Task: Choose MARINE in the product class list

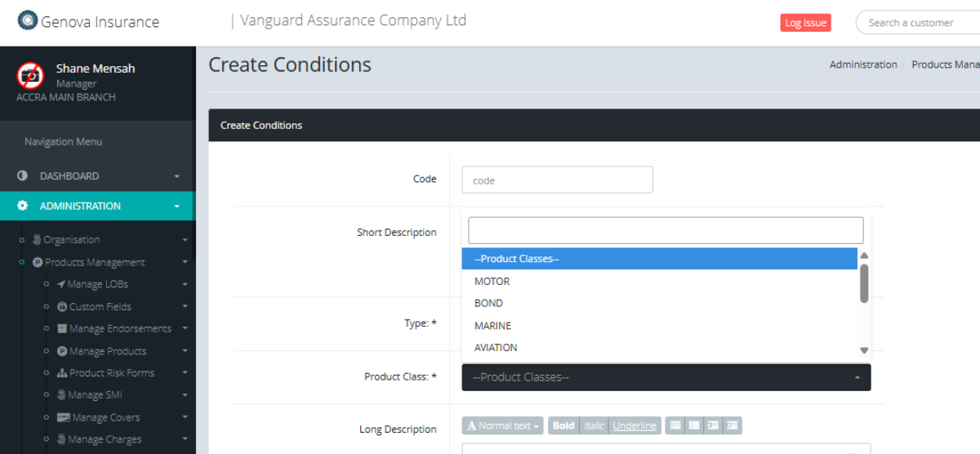Action: [492, 326]
